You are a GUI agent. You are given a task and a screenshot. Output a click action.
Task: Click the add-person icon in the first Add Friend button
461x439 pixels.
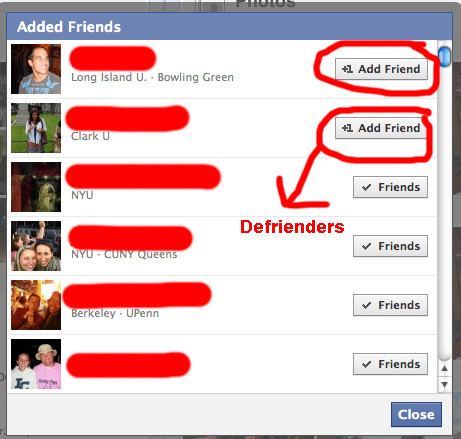click(x=347, y=69)
